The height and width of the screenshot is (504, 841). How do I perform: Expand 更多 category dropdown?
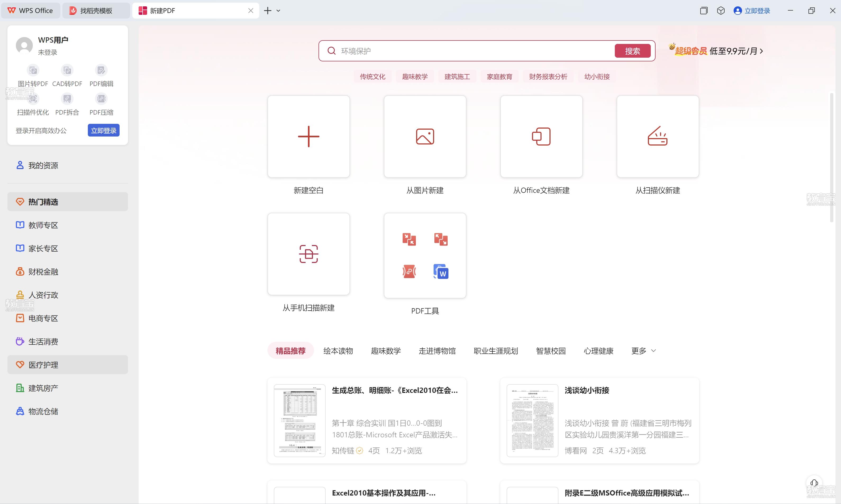coord(643,351)
